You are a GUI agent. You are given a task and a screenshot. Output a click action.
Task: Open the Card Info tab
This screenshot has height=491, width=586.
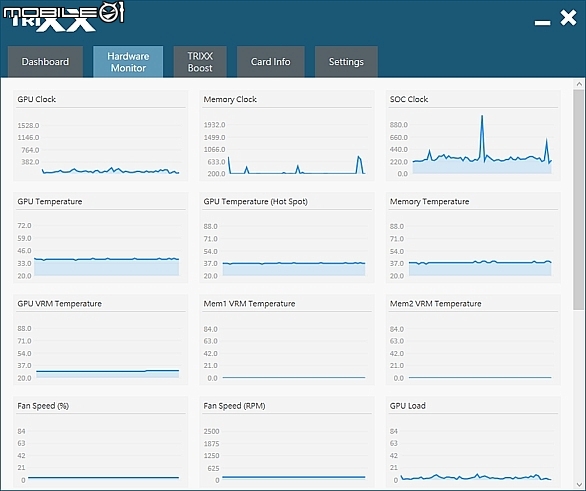271,62
